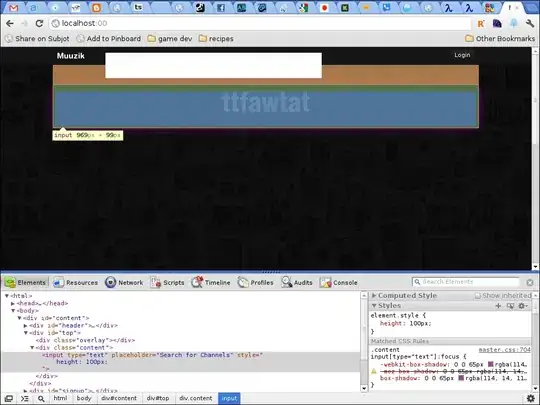Click the box-shadow rgba color swatch
This screenshot has height=405, width=540.
point(461,378)
